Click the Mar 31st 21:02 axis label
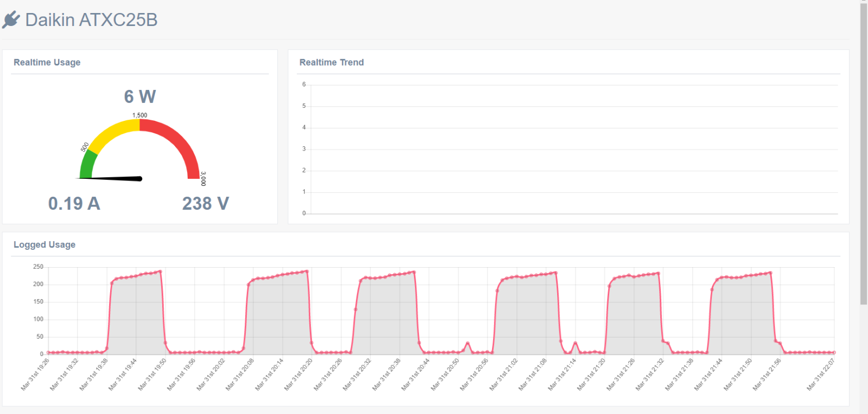 [x=504, y=374]
